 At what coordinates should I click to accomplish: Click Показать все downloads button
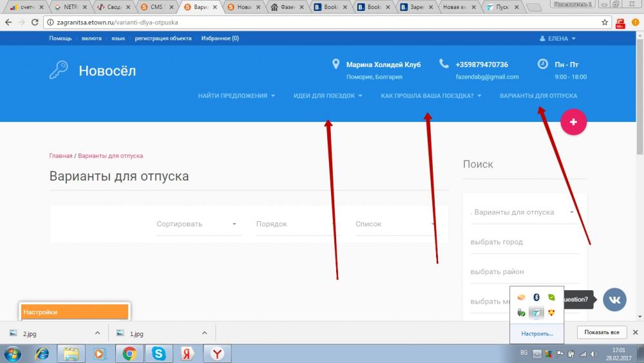click(x=601, y=332)
